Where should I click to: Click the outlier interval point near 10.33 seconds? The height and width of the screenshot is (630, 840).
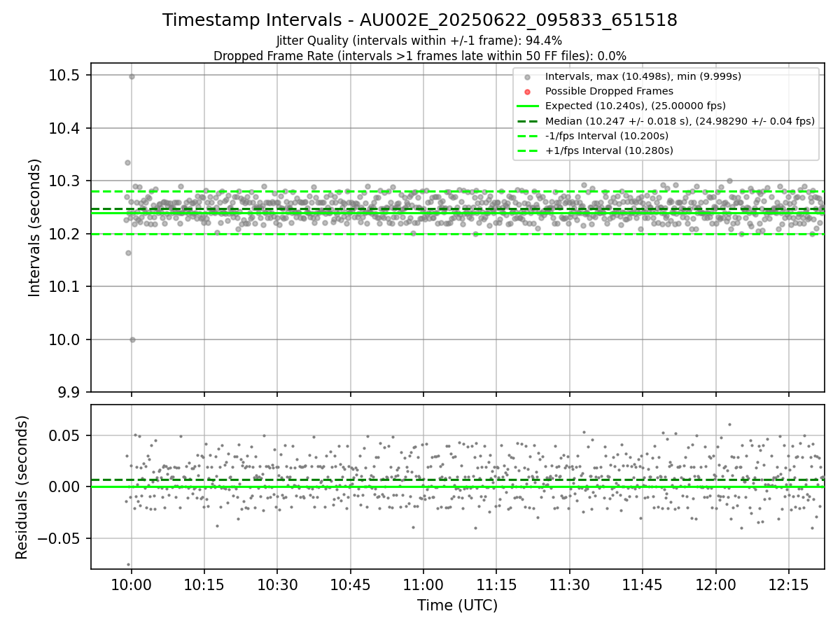127,162
